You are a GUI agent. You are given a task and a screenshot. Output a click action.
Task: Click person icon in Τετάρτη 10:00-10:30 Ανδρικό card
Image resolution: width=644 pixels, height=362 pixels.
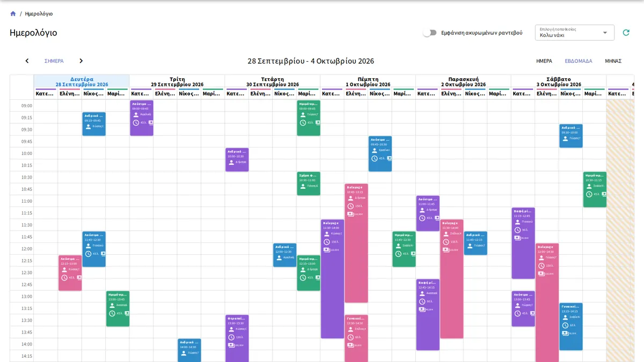[x=231, y=162]
